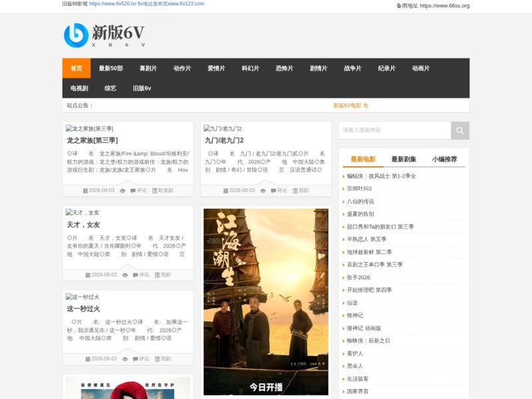The height and width of the screenshot is (399, 532).
Task: Click comment bubble icon on 天才，女友 card
Action: coord(136,275)
